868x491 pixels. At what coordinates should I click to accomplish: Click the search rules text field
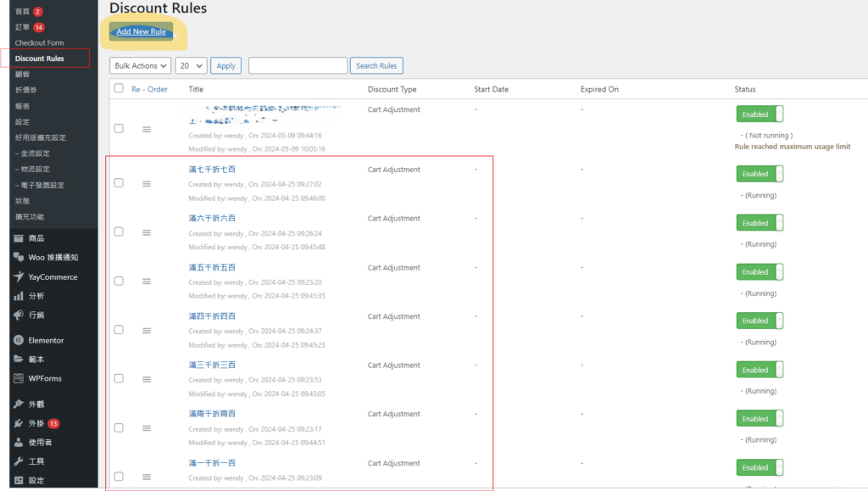pos(298,66)
